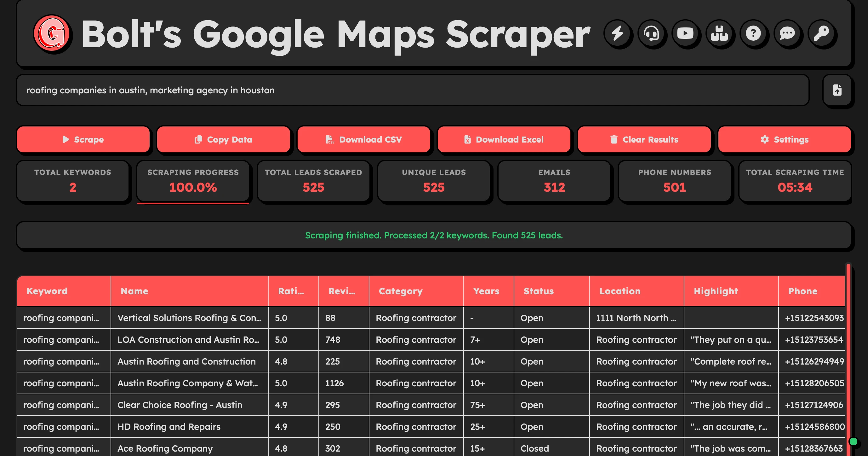Click the lightning bolt icon in header
The height and width of the screenshot is (456, 868).
[x=617, y=33]
